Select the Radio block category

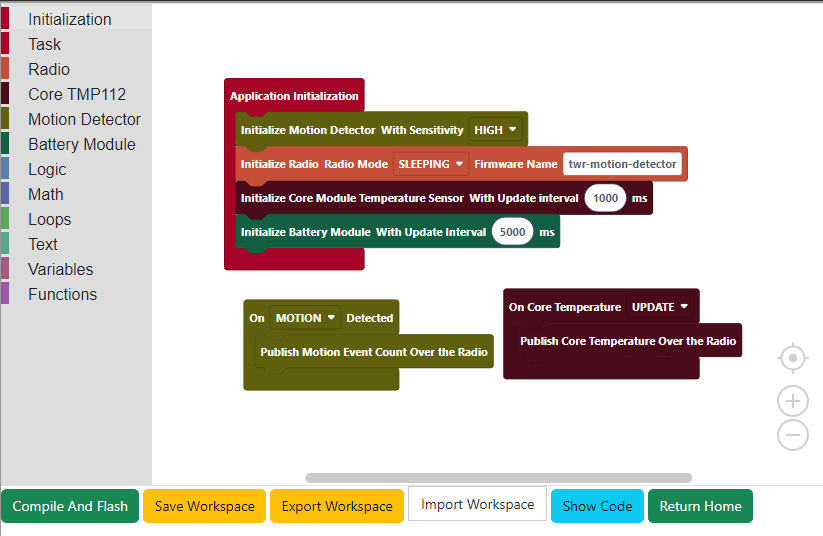pos(49,69)
